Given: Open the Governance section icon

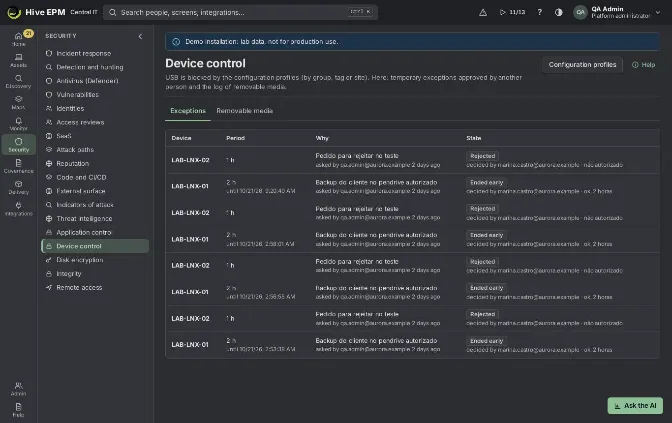Looking at the screenshot, I should click(18, 166).
